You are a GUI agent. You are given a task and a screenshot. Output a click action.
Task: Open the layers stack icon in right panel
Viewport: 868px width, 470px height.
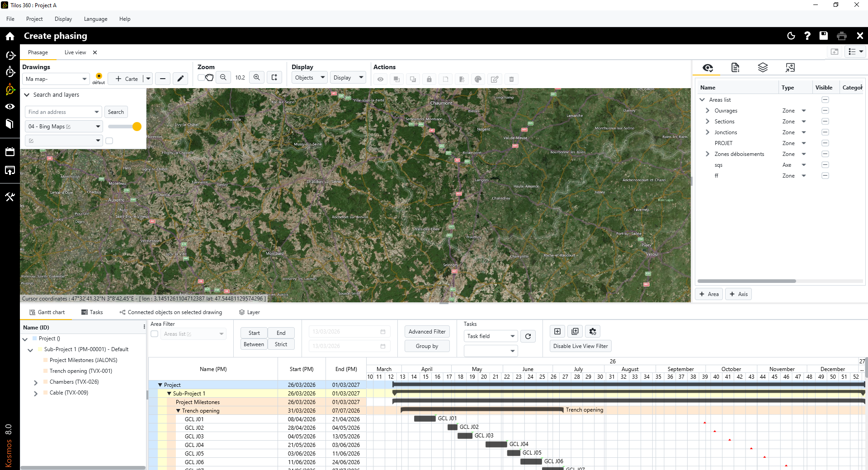763,68
